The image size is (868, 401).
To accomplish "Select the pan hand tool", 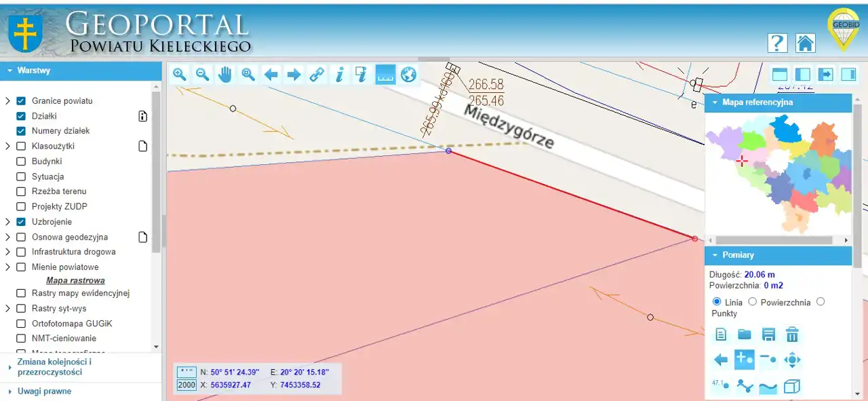I will pyautogui.click(x=225, y=75).
